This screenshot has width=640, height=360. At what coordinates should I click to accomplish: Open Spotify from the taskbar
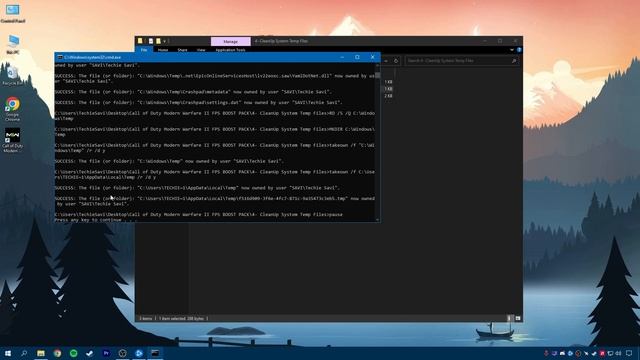(73, 353)
